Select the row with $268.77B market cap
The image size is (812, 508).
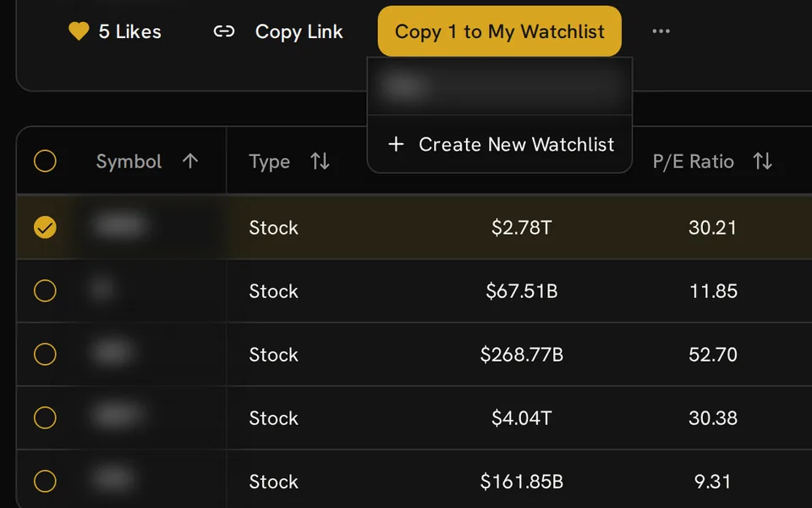point(45,355)
